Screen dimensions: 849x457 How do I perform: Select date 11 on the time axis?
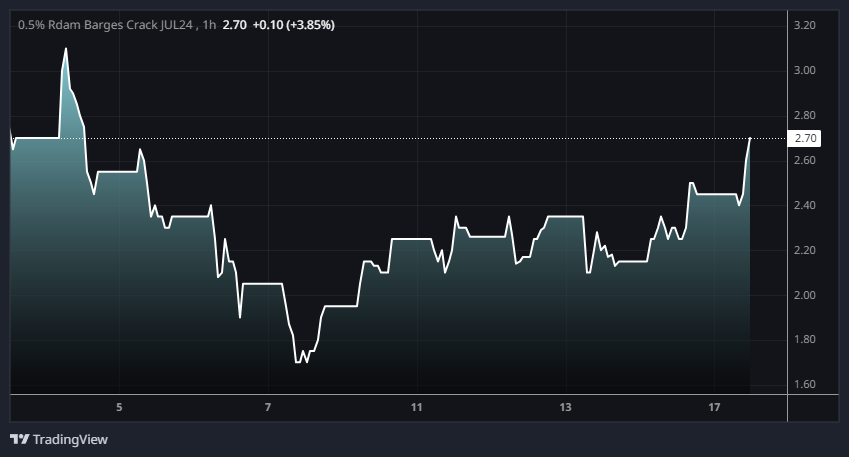(x=417, y=407)
